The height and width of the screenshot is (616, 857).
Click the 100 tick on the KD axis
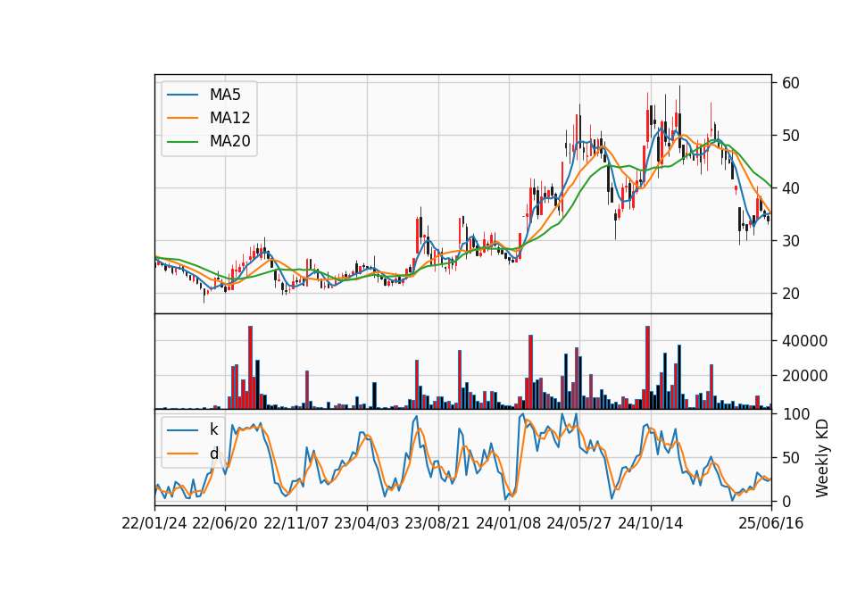pyautogui.click(x=795, y=414)
